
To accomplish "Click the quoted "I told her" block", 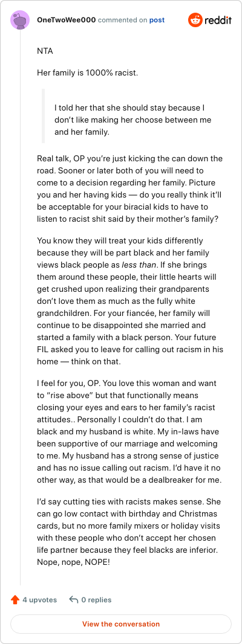I will [x=132, y=120].
